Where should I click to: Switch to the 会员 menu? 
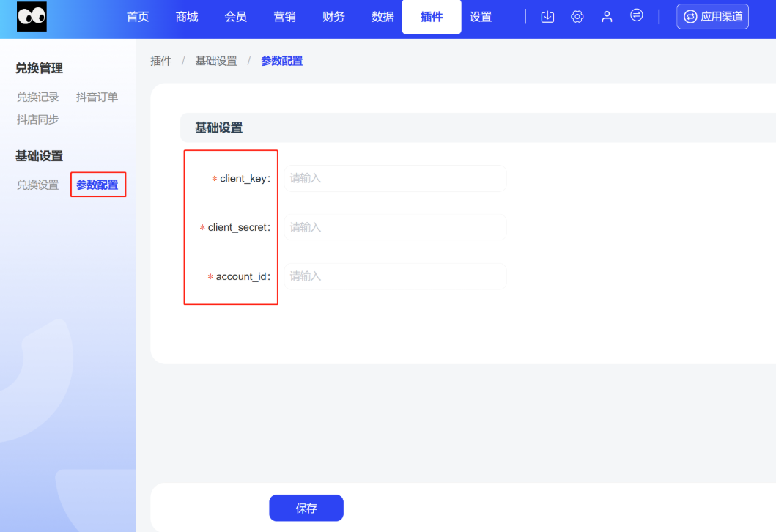point(236,17)
